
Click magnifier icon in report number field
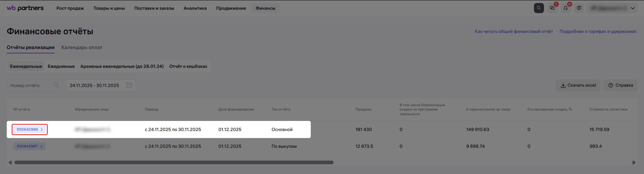tap(56, 85)
